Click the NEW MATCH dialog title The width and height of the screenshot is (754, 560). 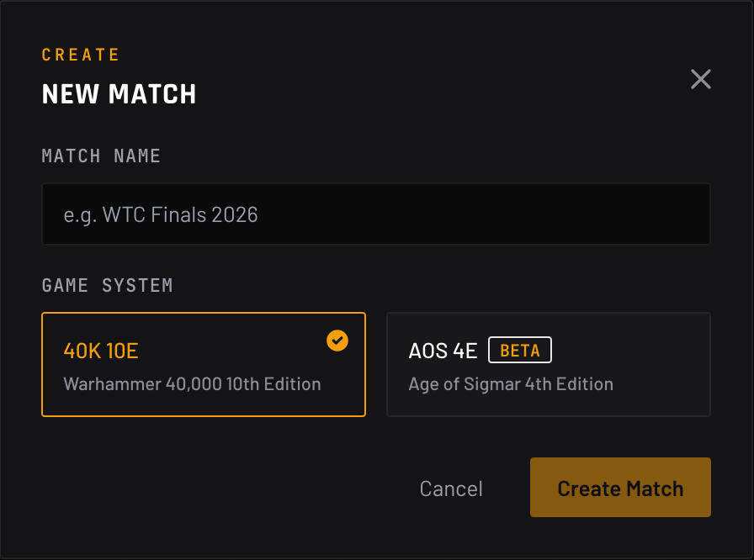(119, 94)
